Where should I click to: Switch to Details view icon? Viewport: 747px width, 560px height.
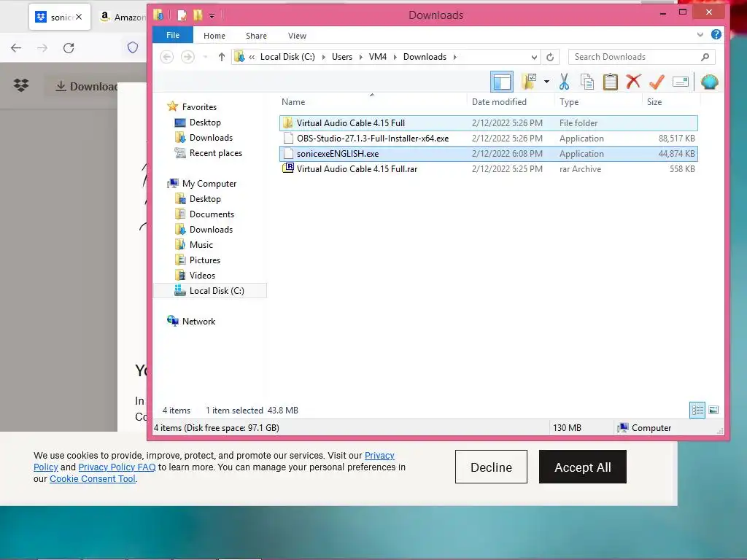tap(697, 410)
